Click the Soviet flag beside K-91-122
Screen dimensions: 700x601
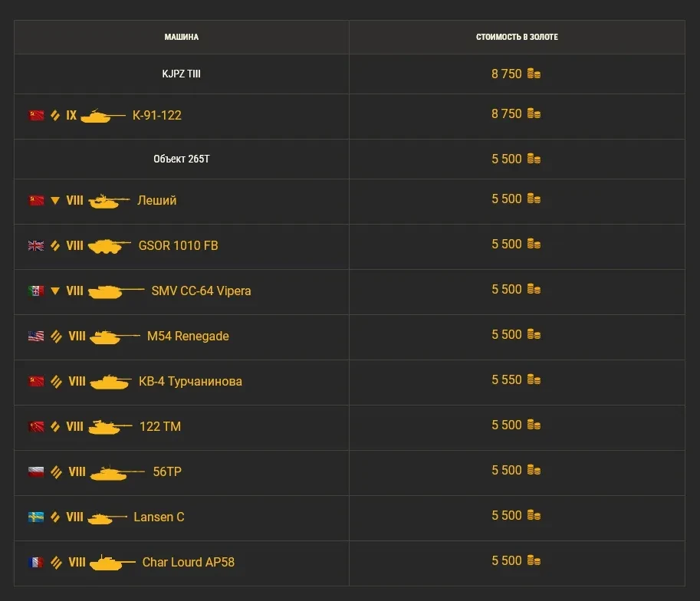point(36,116)
